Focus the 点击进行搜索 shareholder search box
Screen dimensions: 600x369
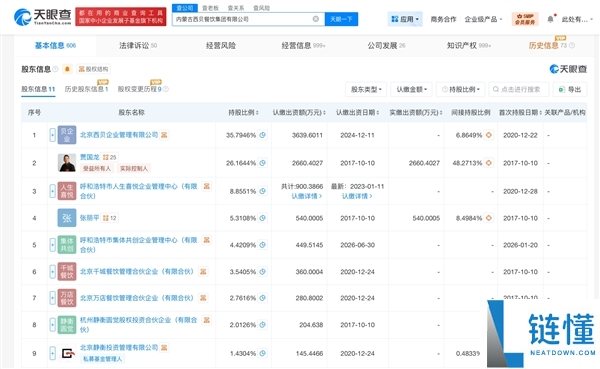[518, 89]
